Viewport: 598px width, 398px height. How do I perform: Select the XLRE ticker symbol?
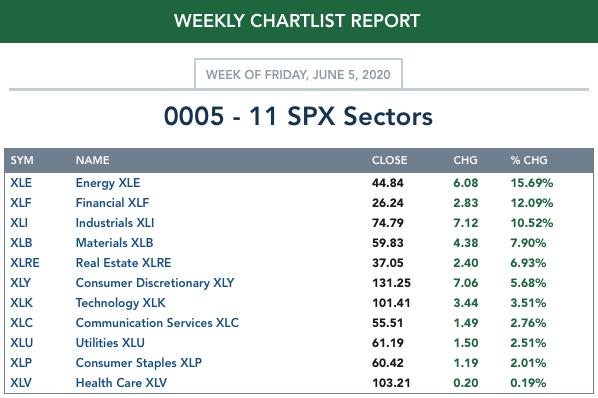click(x=25, y=263)
